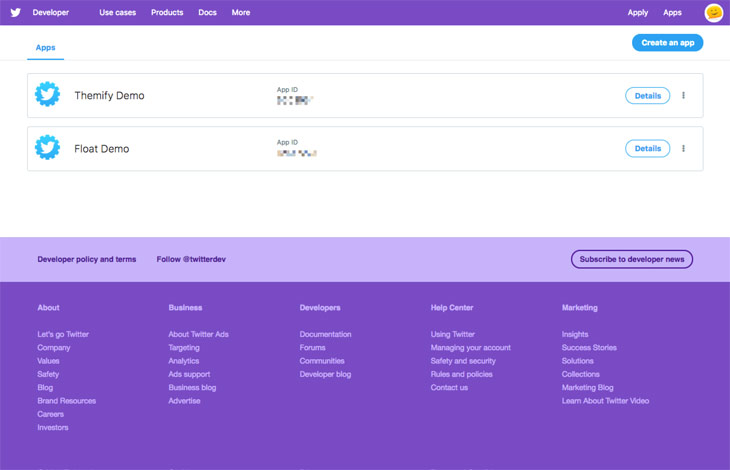Open Rules and policies link
Viewport: 730px width, 470px height.
point(461,374)
